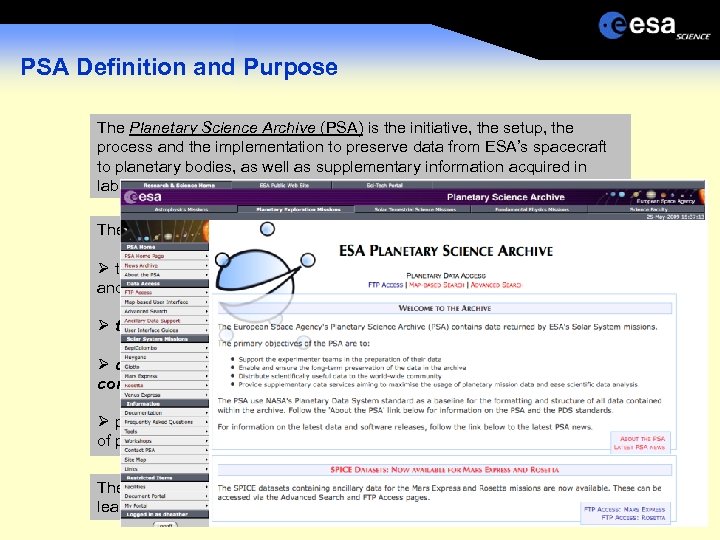Open Document Portal under Restricted Items
This screenshot has height=540, width=720.
pos(165,496)
